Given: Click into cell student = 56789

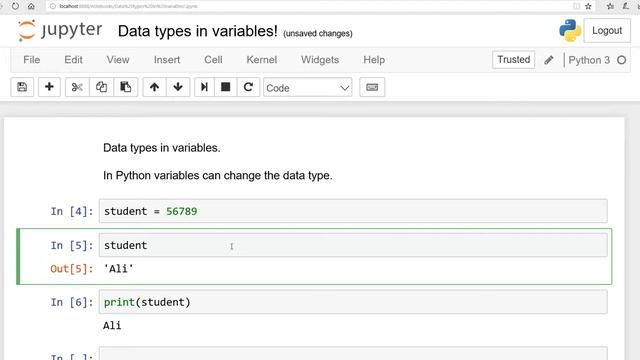Looking at the screenshot, I should 353,211.
